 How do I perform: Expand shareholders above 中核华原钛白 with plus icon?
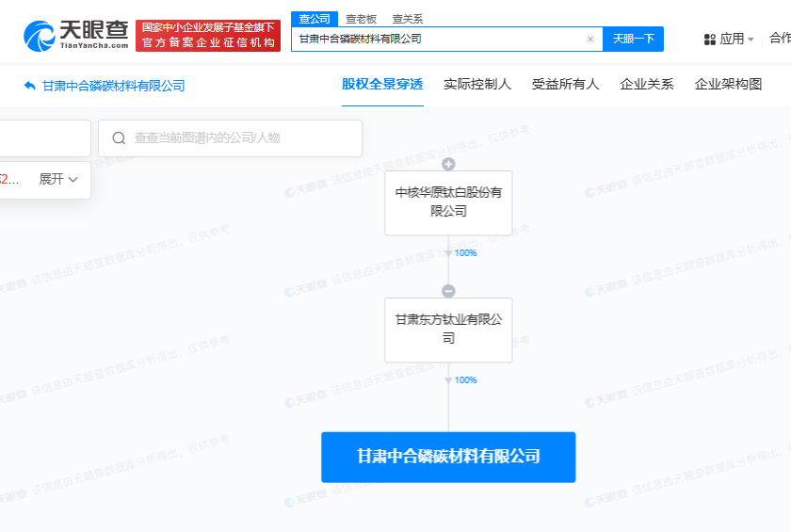click(x=448, y=164)
